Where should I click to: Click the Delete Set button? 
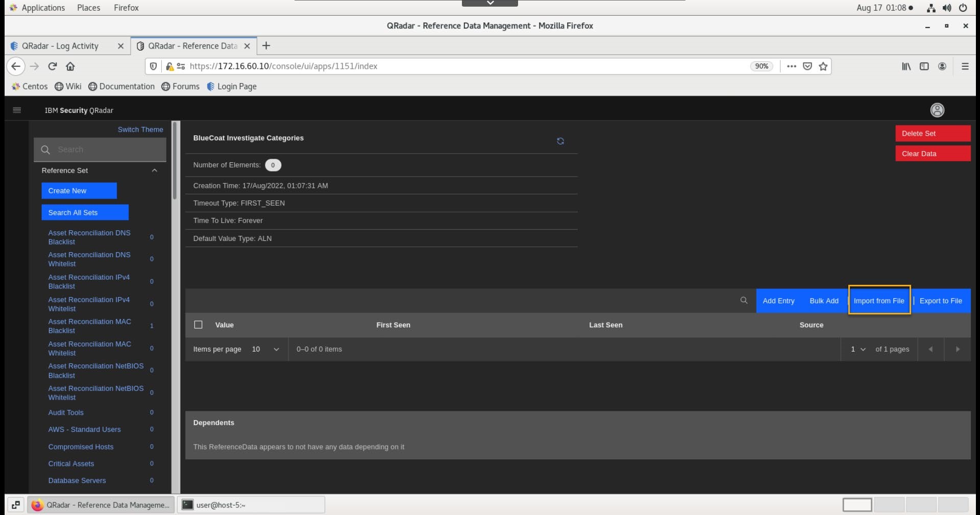click(x=933, y=133)
